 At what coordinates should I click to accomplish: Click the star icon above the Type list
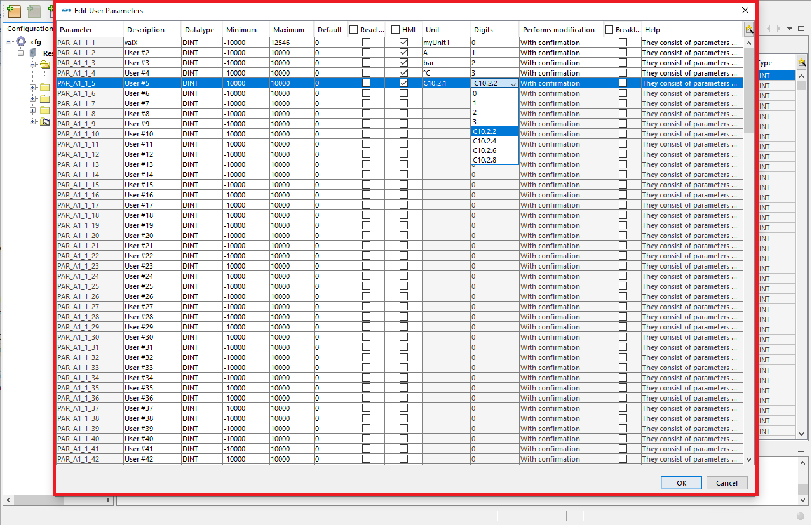coord(802,62)
